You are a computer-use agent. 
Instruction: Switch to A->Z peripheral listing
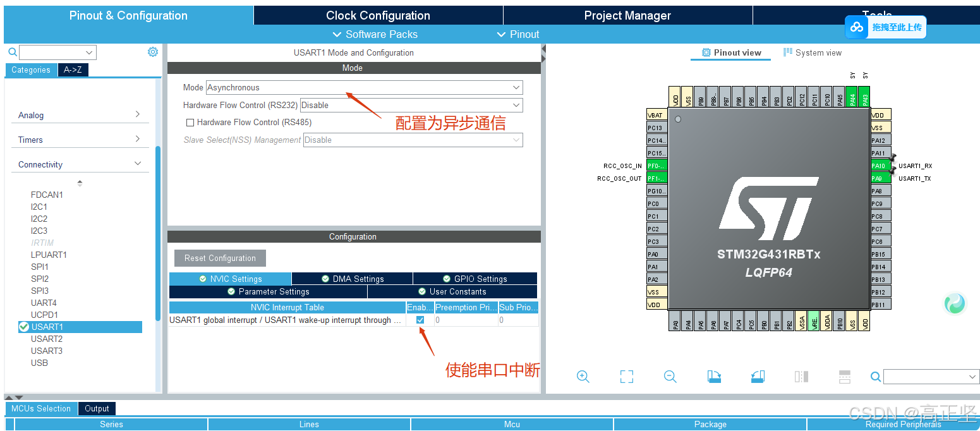point(73,70)
